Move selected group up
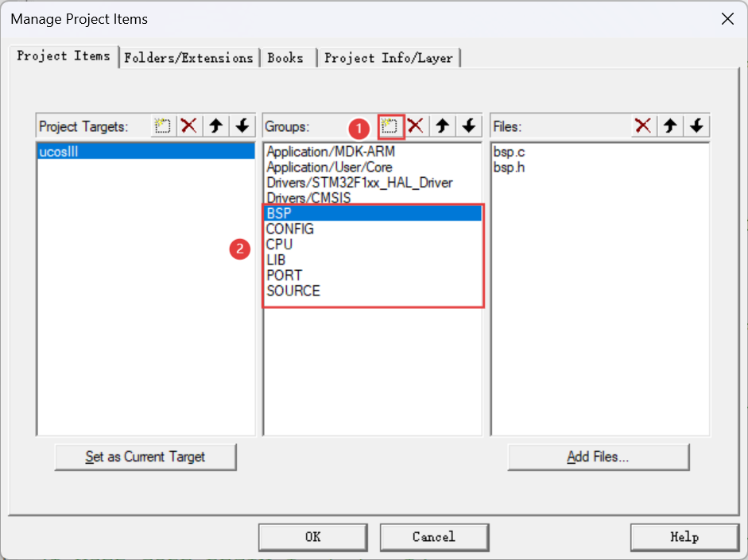Image resolution: width=748 pixels, height=560 pixels. [x=443, y=126]
